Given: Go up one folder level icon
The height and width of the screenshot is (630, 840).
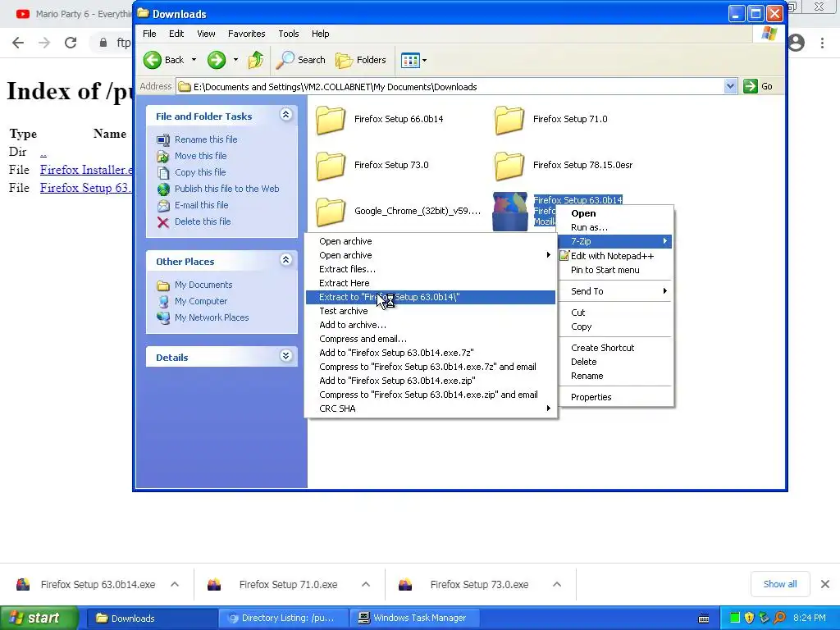Looking at the screenshot, I should point(256,60).
